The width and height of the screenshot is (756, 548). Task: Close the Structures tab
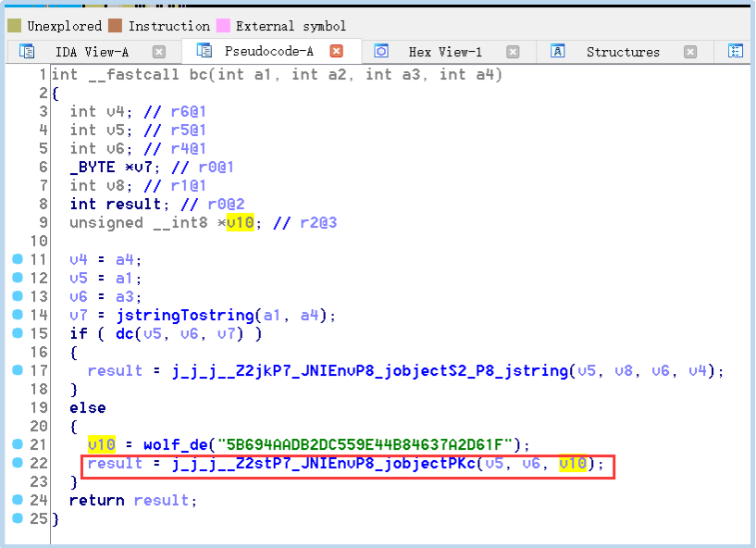click(690, 52)
